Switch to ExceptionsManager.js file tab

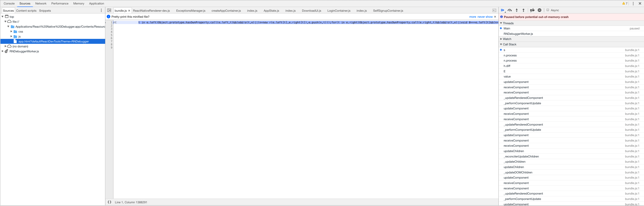click(191, 11)
